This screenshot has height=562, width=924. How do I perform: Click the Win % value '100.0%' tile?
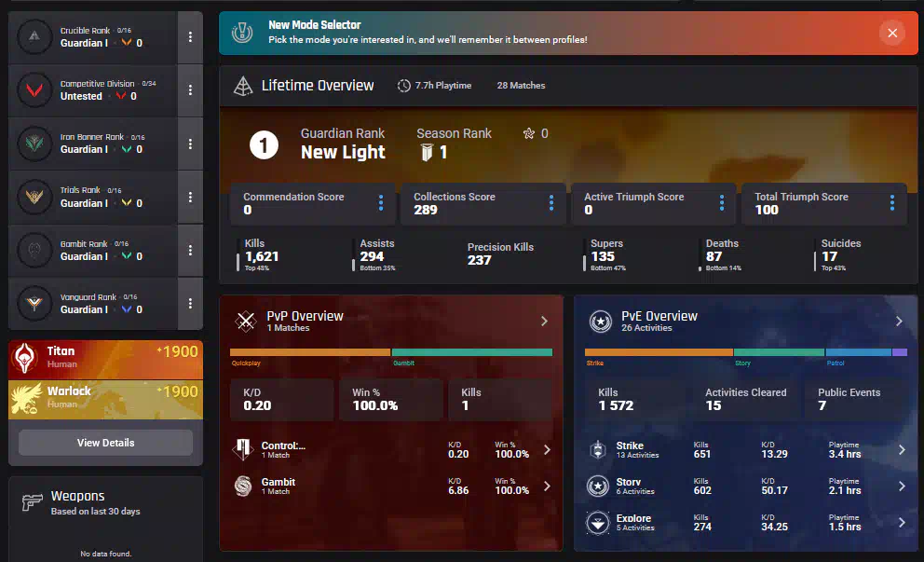pyautogui.click(x=391, y=400)
